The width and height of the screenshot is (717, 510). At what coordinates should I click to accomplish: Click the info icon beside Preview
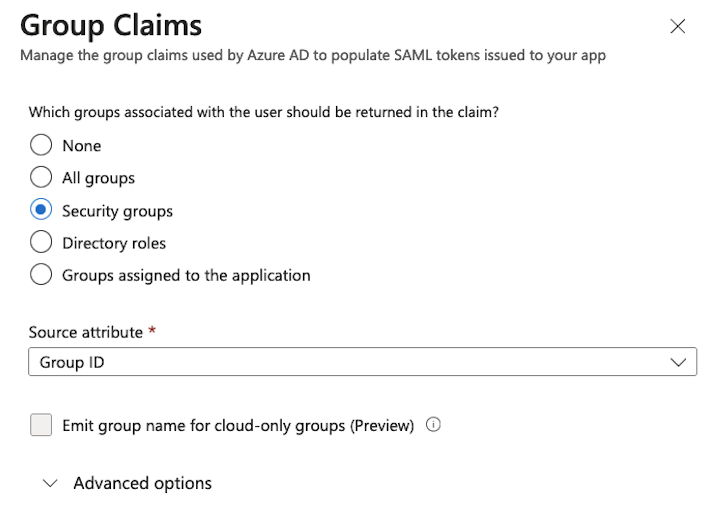(433, 425)
